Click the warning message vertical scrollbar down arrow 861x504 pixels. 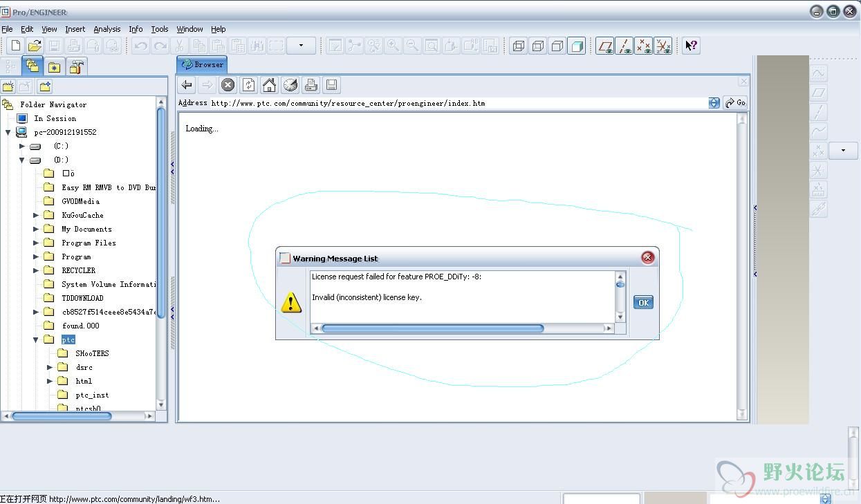coord(620,317)
